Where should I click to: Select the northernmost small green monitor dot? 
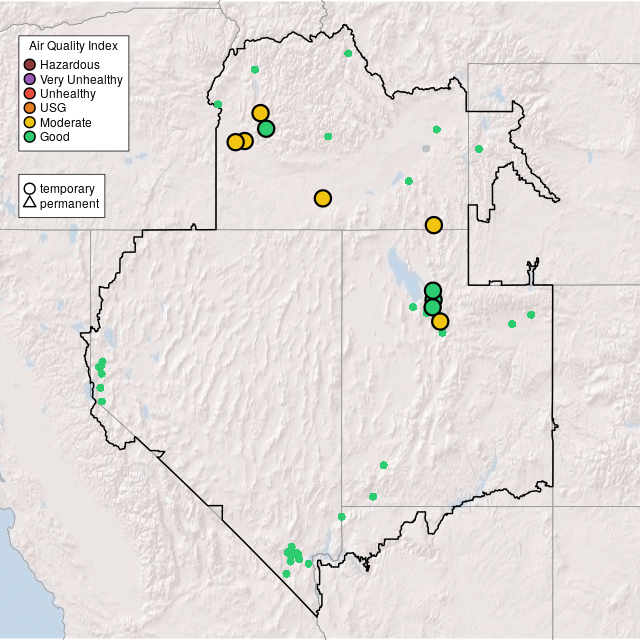tap(348, 53)
